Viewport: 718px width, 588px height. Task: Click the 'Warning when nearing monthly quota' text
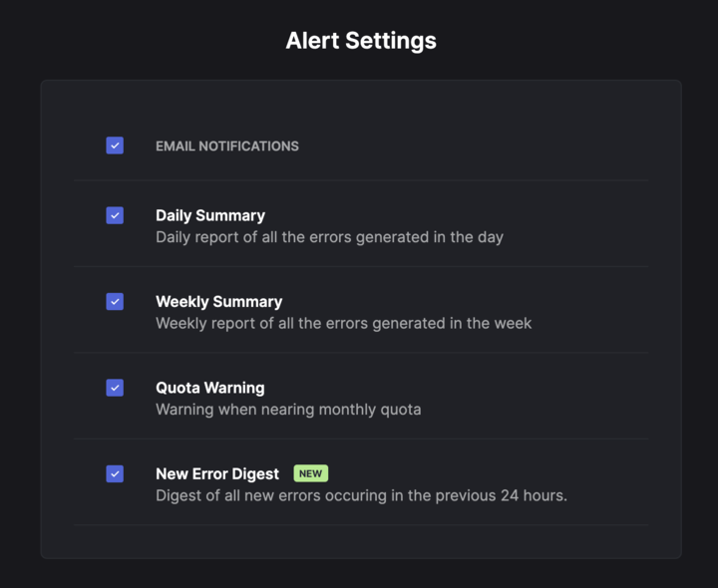tap(288, 410)
